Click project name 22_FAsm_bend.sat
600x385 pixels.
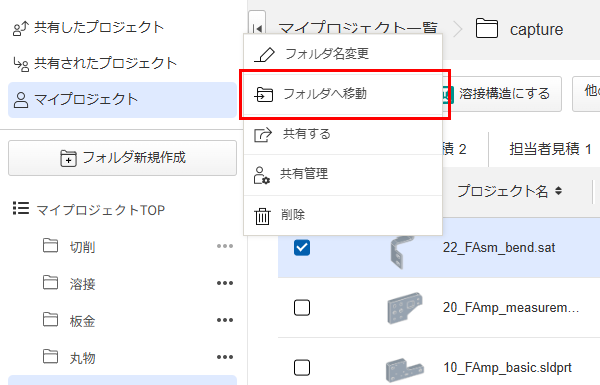pyautogui.click(x=499, y=247)
